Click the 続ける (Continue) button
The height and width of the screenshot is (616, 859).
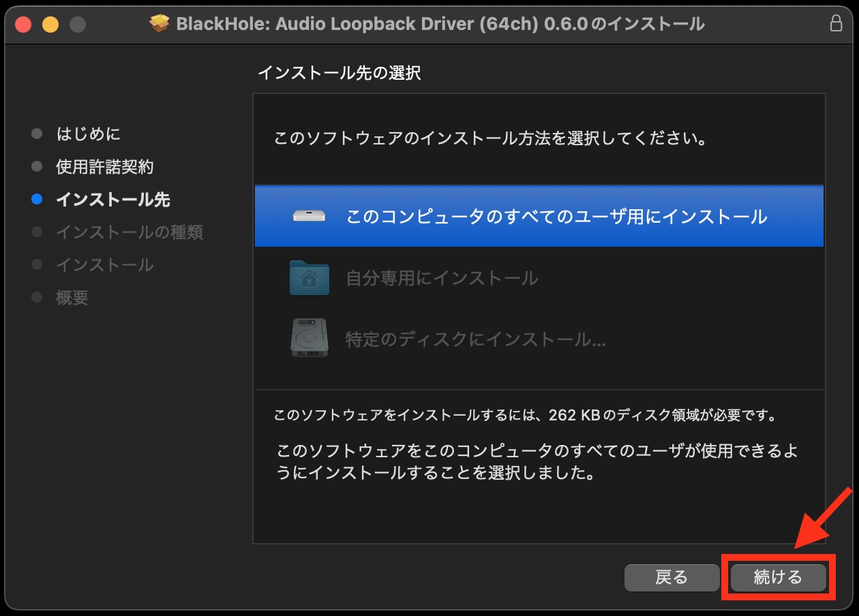tap(778, 578)
